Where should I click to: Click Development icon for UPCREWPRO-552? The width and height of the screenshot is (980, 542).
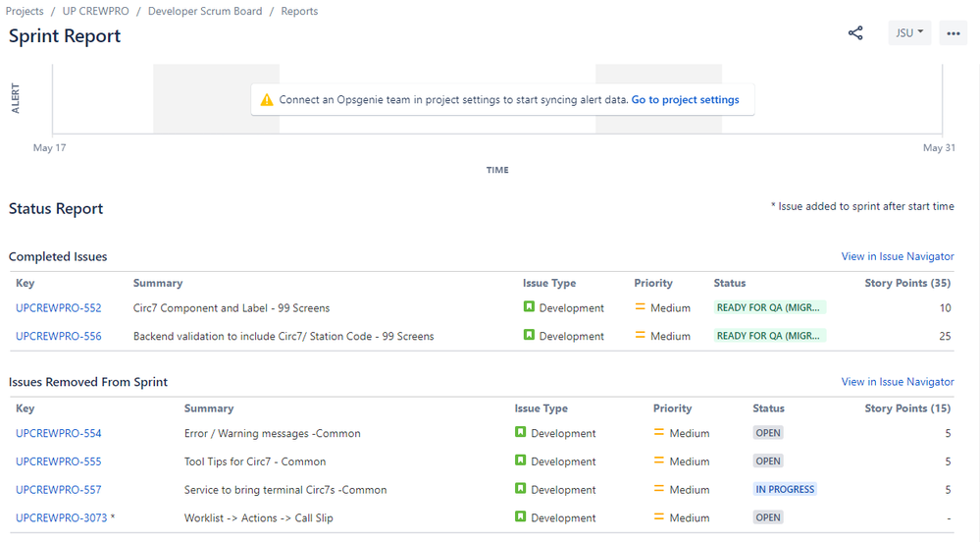pyautogui.click(x=529, y=307)
